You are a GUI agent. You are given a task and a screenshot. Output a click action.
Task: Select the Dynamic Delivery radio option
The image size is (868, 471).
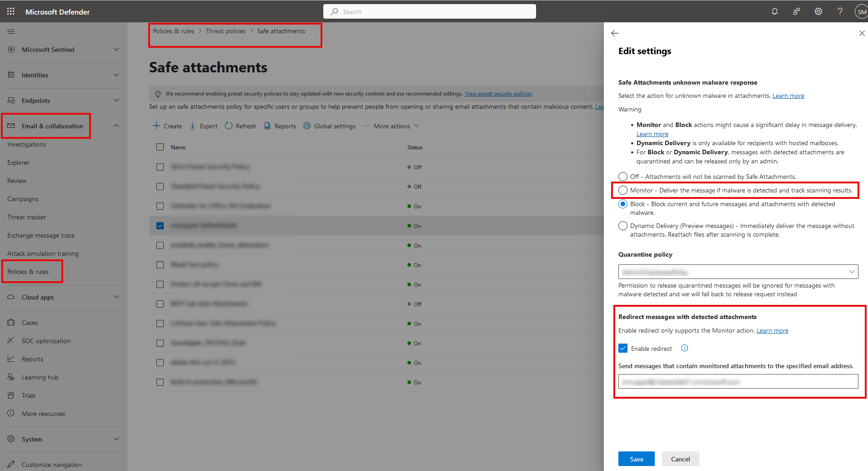tap(623, 226)
